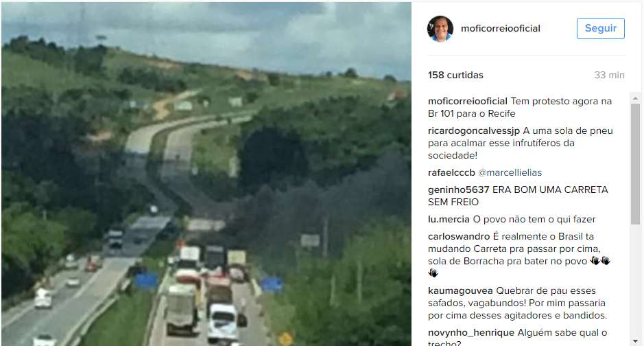This screenshot has width=644, height=346.
Task: Open rafaelcccb commenter profile
Action: tap(451, 172)
